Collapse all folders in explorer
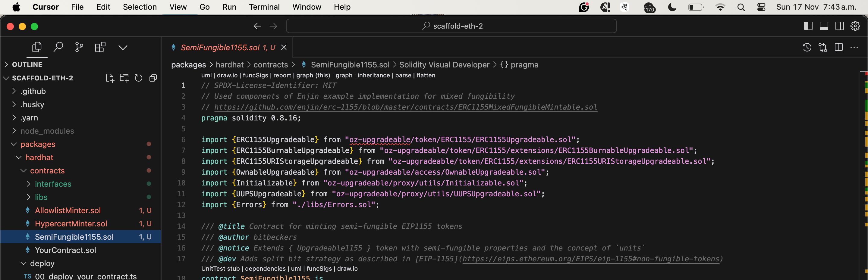868x280 pixels. pyautogui.click(x=153, y=78)
